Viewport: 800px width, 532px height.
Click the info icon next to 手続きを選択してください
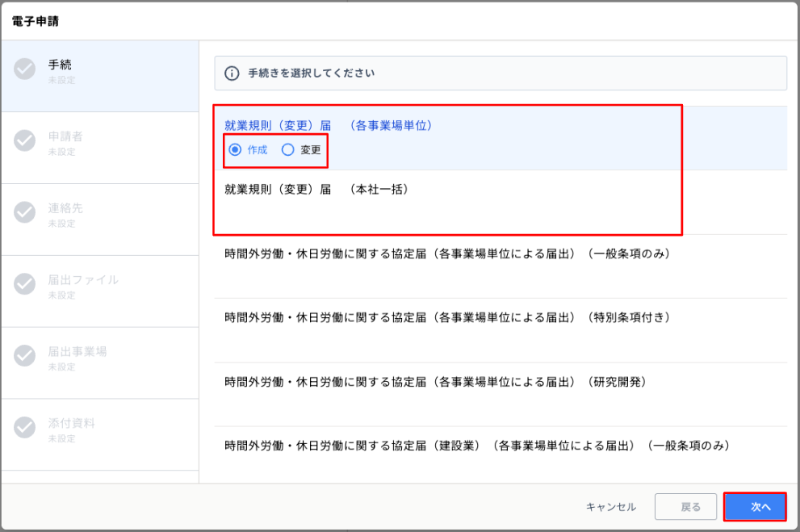(x=232, y=73)
